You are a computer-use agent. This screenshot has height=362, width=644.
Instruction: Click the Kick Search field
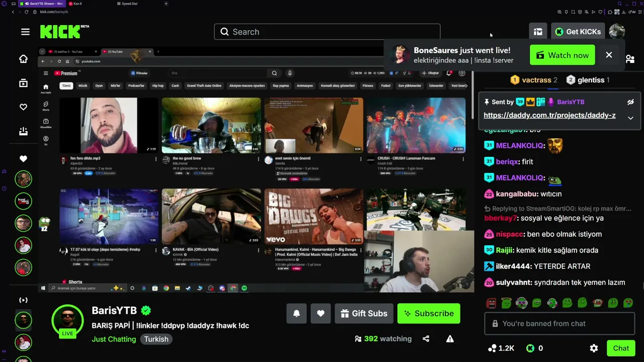[x=327, y=32]
